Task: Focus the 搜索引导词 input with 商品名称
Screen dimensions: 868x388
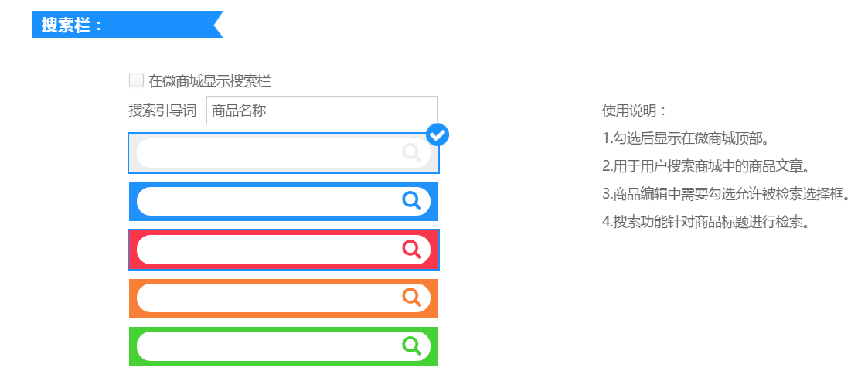Action: click(x=322, y=111)
